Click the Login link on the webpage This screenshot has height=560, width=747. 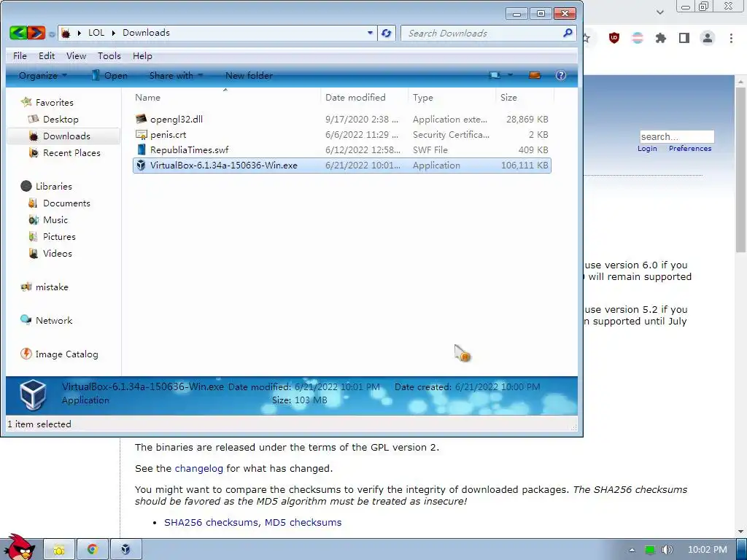pos(647,149)
